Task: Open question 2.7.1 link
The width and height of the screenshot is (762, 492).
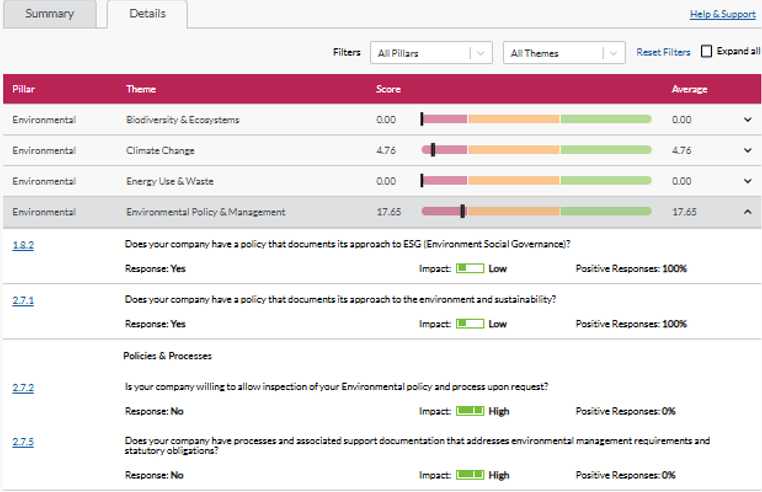Action: pos(23,300)
